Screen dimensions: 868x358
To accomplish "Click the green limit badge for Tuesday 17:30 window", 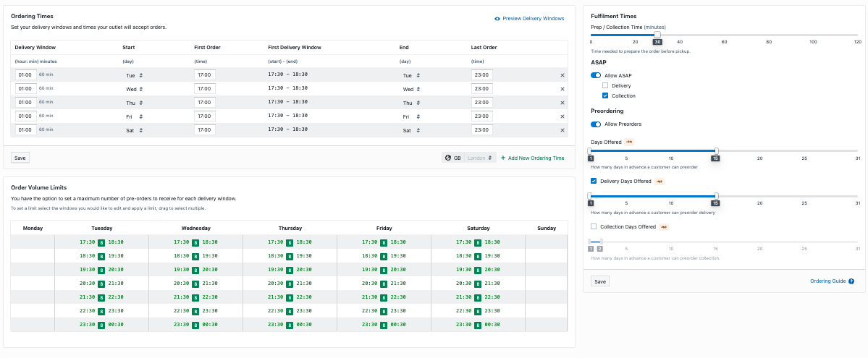I will pyautogui.click(x=101, y=243).
